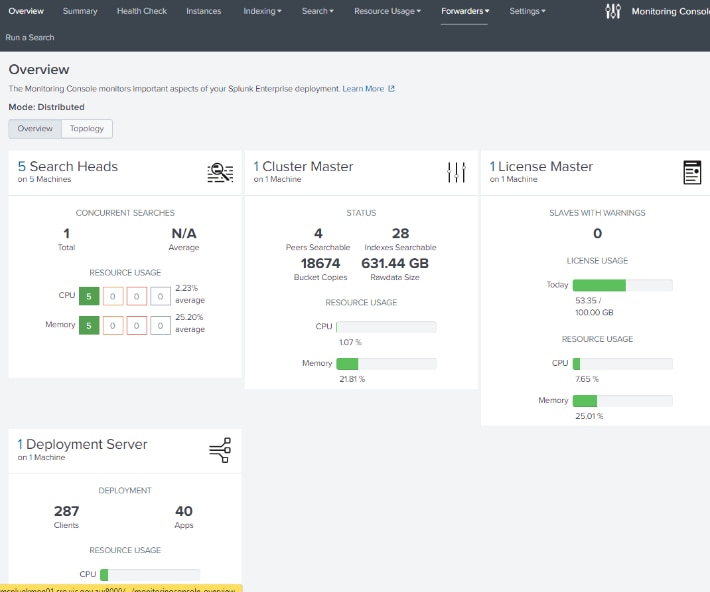Viewport: 710px width, 592px height.
Task: Click License Usage Today progress bar
Action: click(x=623, y=285)
